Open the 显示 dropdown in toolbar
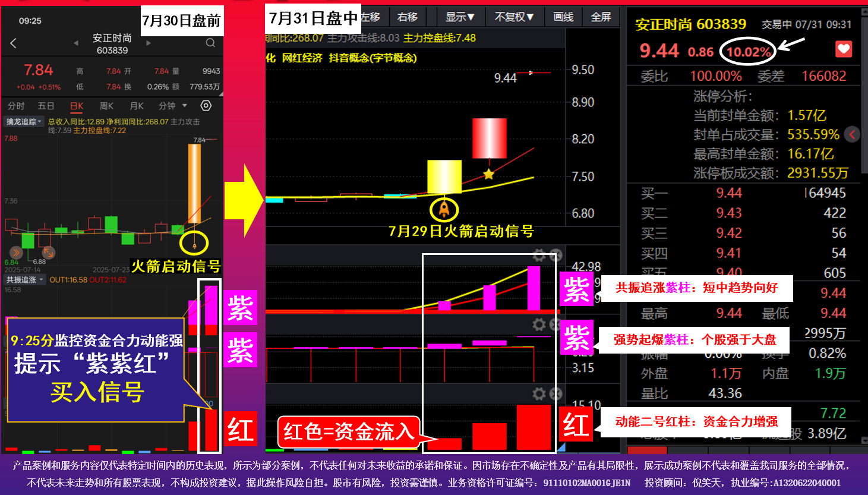 (x=460, y=17)
